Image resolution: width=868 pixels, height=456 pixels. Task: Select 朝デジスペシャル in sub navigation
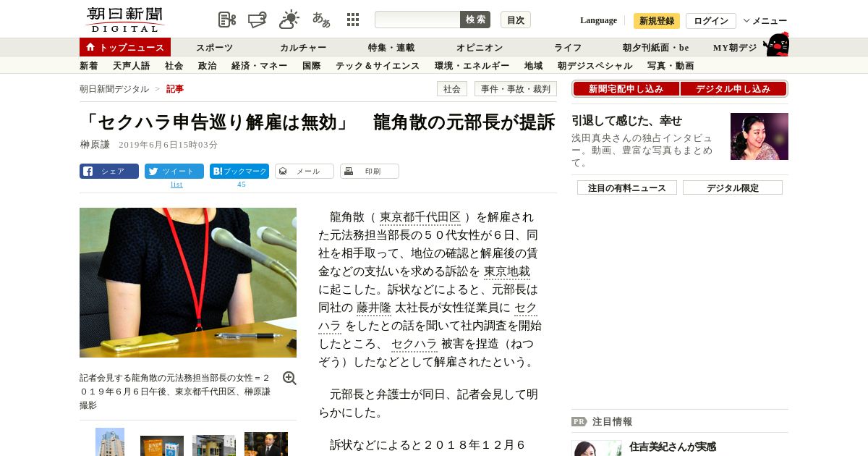coord(595,66)
